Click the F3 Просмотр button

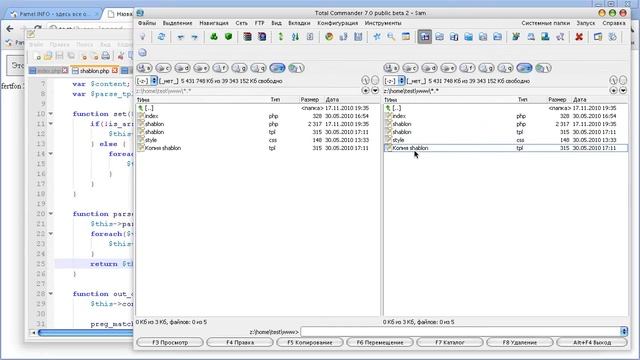[x=170, y=342]
